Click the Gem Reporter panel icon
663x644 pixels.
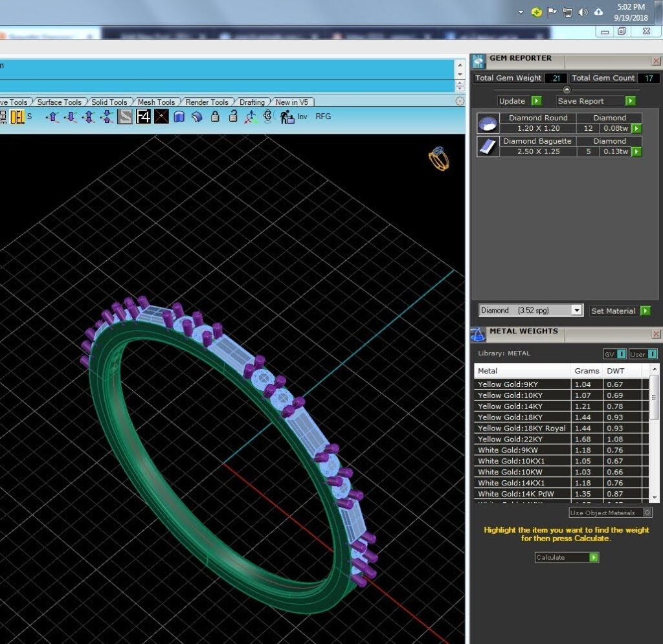point(478,61)
